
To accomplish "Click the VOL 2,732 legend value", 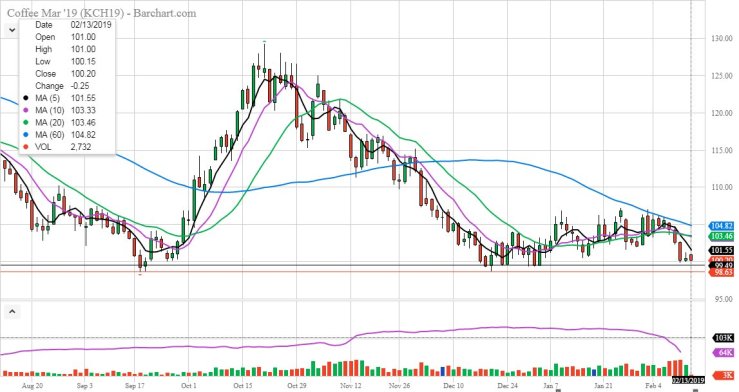I will 81,147.
